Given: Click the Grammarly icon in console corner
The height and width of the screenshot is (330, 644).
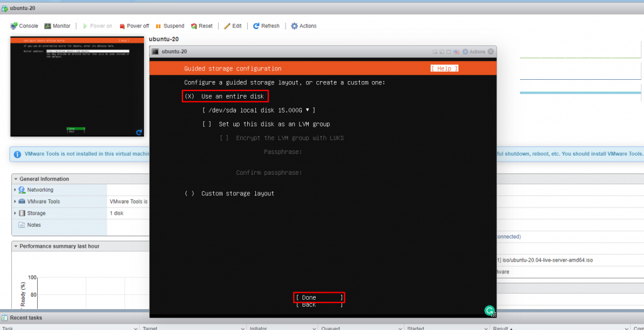Looking at the screenshot, I should click(x=489, y=311).
